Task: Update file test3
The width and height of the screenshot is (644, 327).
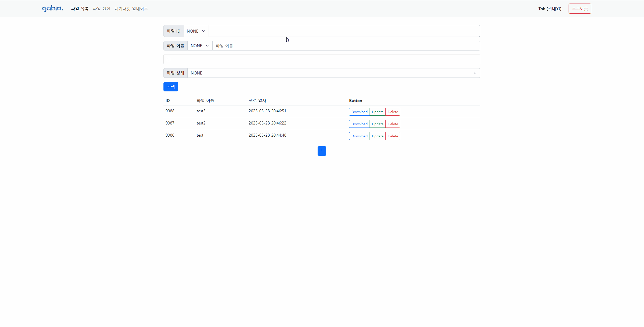Action: pyautogui.click(x=378, y=112)
